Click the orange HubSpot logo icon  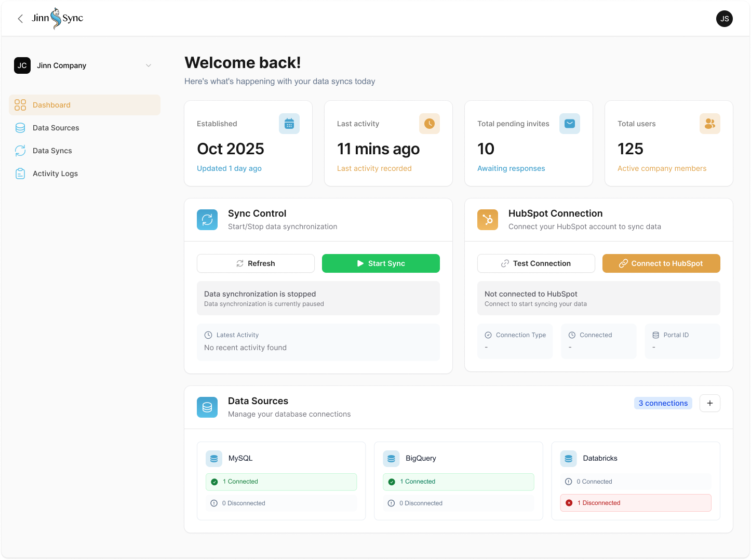pos(487,220)
